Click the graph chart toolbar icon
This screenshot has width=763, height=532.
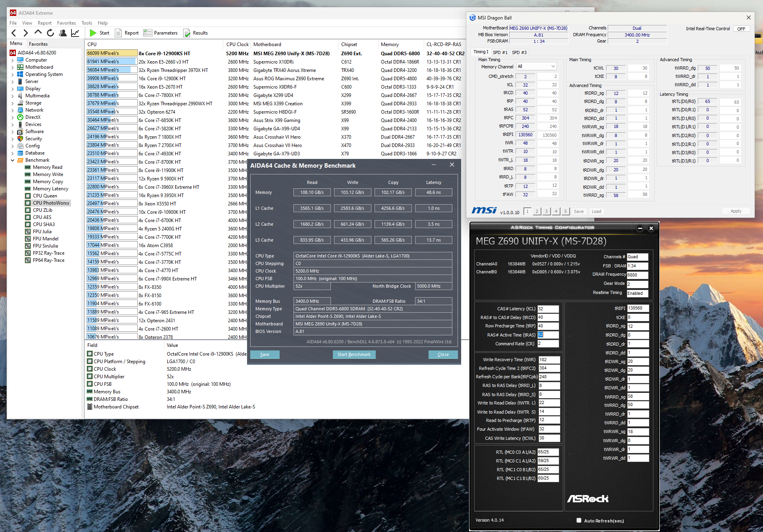(x=75, y=33)
